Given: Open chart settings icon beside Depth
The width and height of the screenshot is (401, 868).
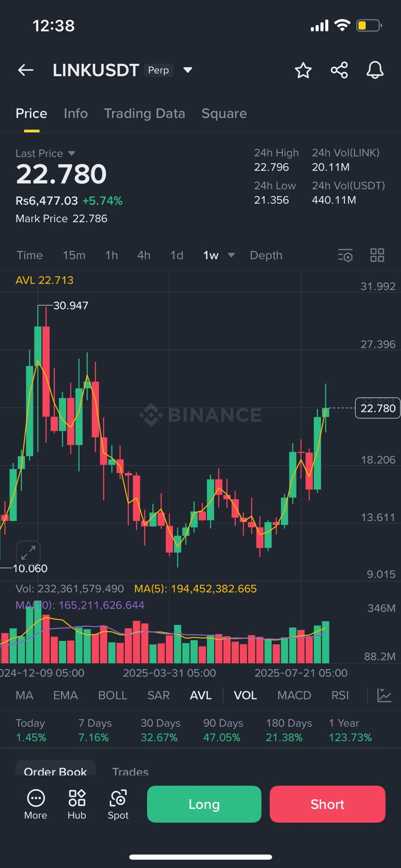Looking at the screenshot, I should click(x=345, y=255).
